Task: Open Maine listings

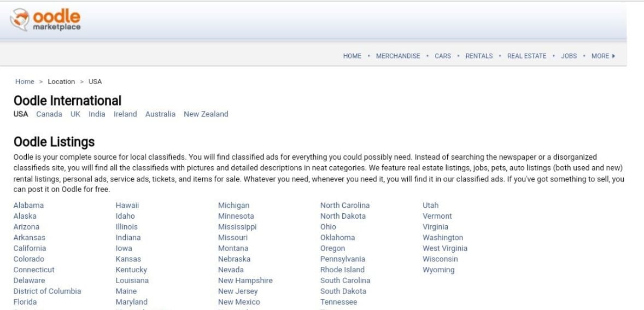Action: [x=126, y=291]
